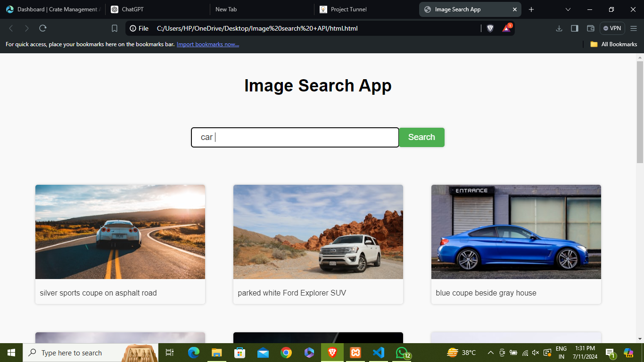Switch to the New Tab tab
The image size is (644, 362).
pos(262,9)
